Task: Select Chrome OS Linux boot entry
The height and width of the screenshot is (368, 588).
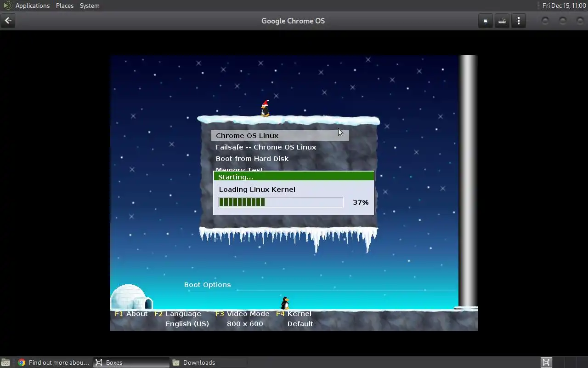Action: [280, 135]
